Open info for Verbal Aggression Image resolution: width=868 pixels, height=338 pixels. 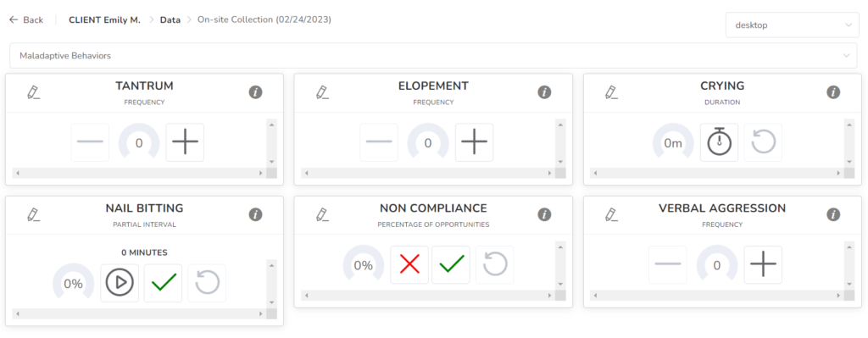point(833,214)
